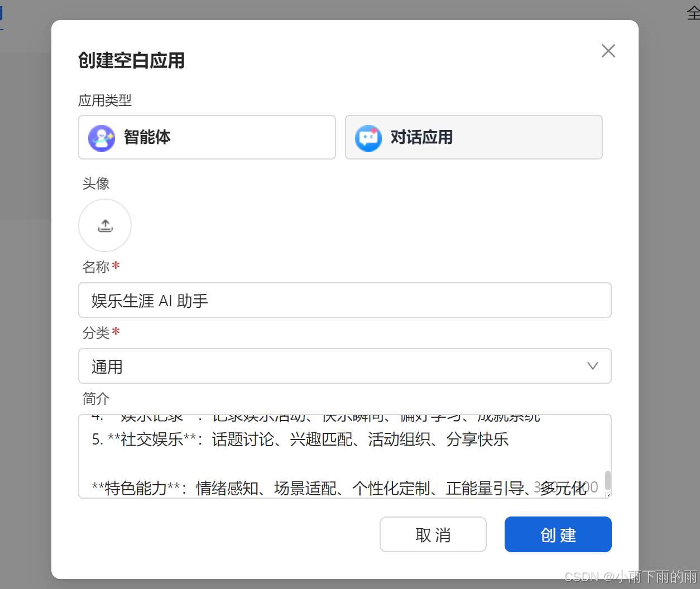Choose 智能体 as the app type
The image size is (700, 589).
207,137
